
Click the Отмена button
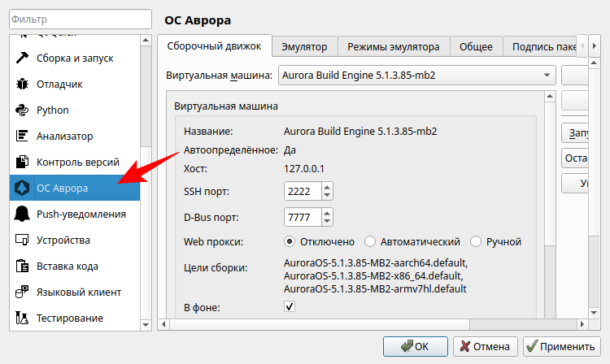coord(485,346)
